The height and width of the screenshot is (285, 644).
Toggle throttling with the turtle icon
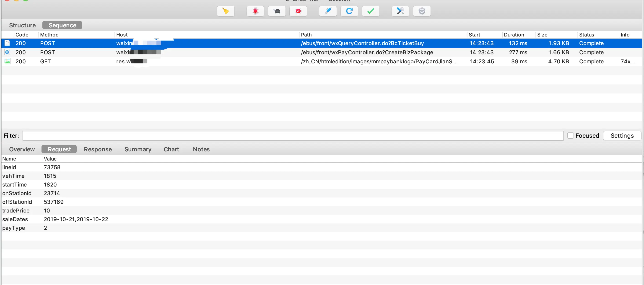[277, 11]
